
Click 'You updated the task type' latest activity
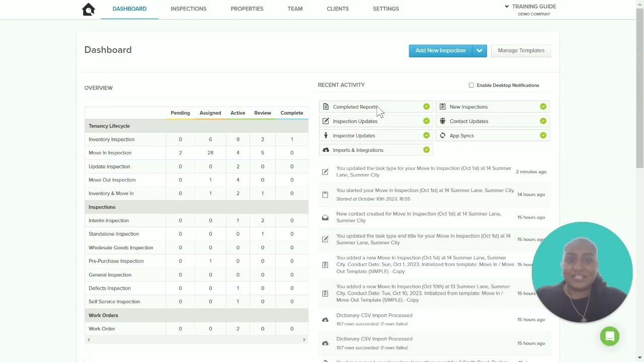424,171
